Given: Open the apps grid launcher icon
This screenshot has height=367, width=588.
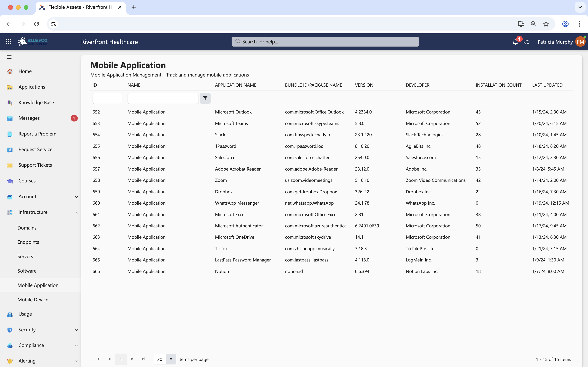Looking at the screenshot, I should [9, 41].
